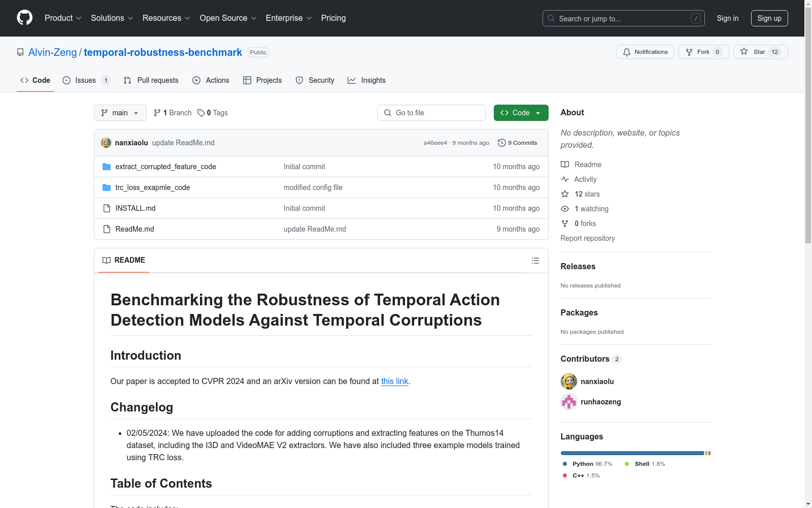This screenshot has height=508, width=812.
Task: Switch to the Insights tab
Action: pyautogui.click(x=366, y=80)
